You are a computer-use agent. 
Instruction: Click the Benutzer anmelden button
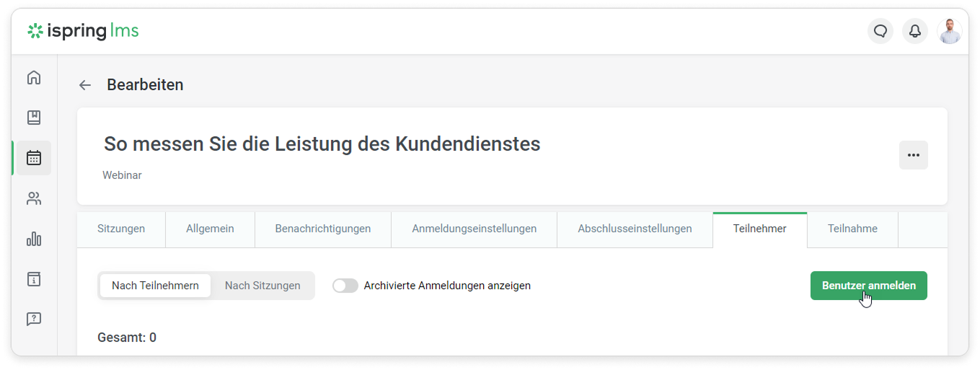(x=868, y=286)
